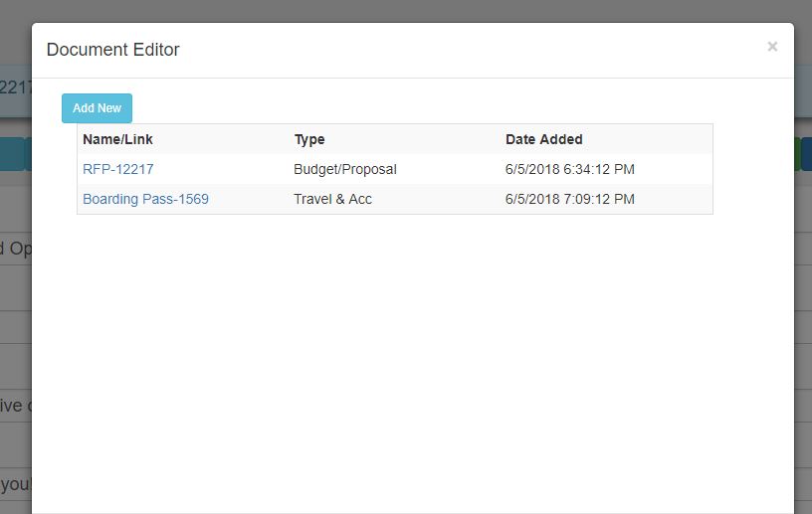The width and height of the screenshot is (812, 514).
Task: Select the Date Added column header
Action: (x=543, y=139)
